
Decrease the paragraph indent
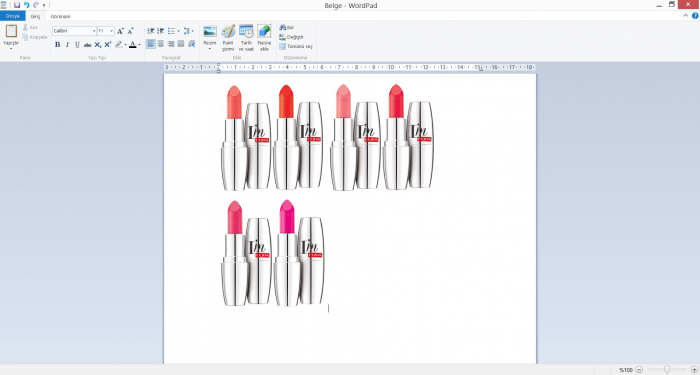pyautogui.click(x=151, y=31)
